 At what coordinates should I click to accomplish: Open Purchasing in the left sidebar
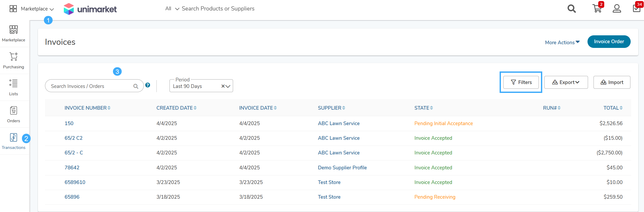pyautogui.click(x=14, y=60)
